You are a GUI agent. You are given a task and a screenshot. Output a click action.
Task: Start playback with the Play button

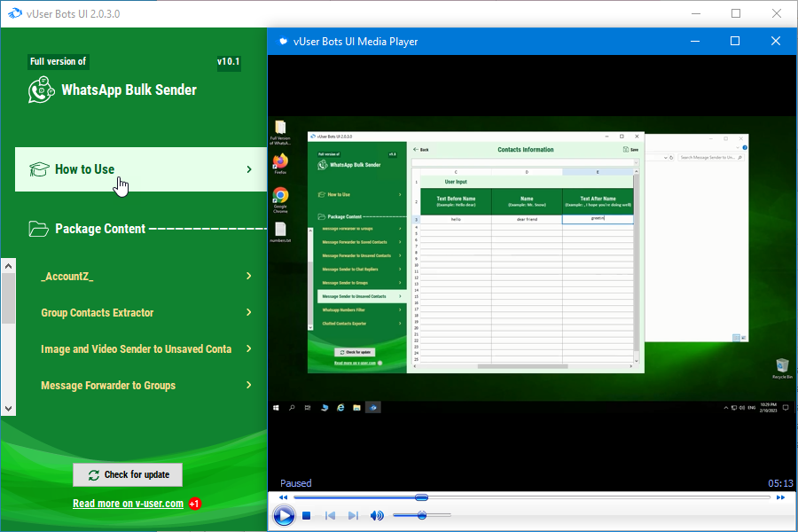(x=284, y=516)
